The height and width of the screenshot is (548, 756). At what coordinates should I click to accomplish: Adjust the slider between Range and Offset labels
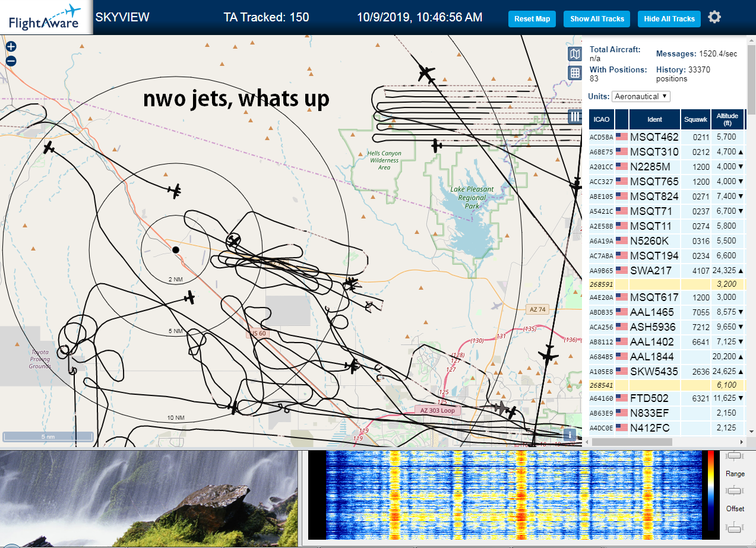(x=735, y=491)
